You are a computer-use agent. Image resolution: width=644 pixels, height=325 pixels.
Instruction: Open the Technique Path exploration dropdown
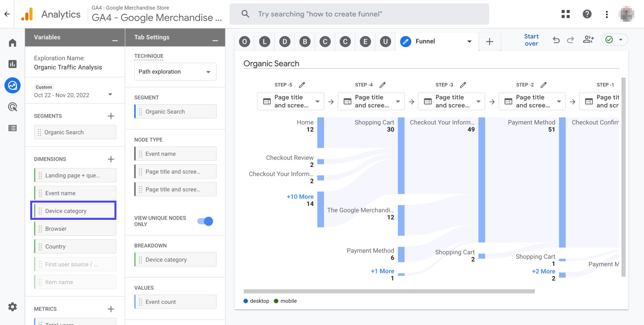tap(175, 72)
